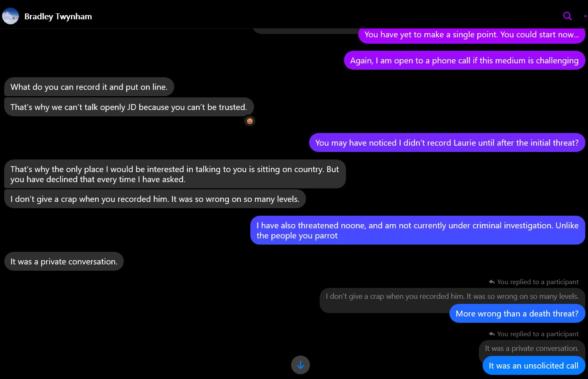This screenshot has height=379, width=588.
Task: Open Bradley Twynham's contact name in header
Action: pyautogui.click(x=58, y=16)
